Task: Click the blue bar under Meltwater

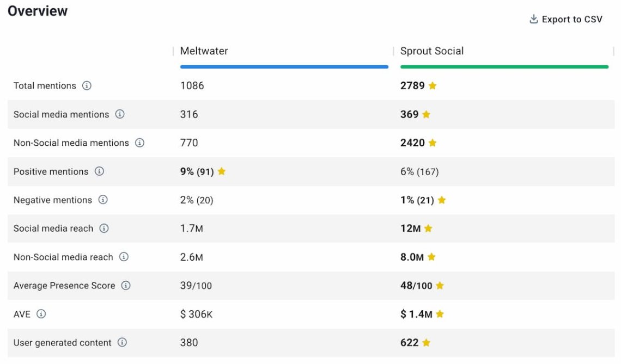Action: (284, 66)
